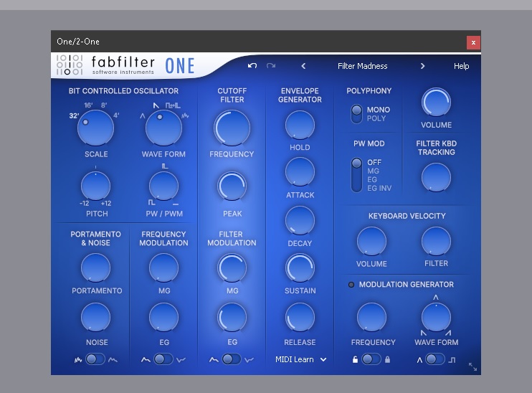Click the unlocked padlock icon
532x393 pixels.
[x=355, y=359]
